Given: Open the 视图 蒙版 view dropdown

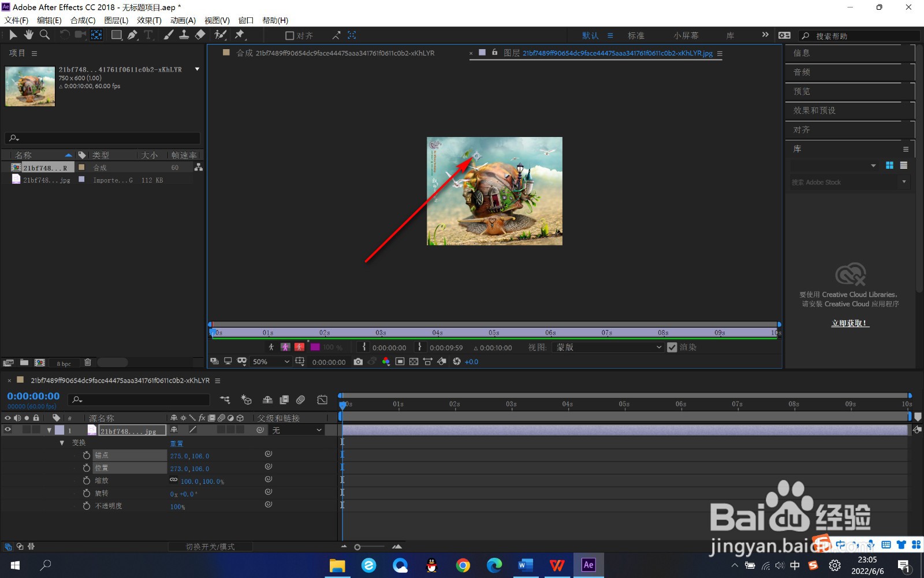Looking at the screenshot, I should (608, 347).
